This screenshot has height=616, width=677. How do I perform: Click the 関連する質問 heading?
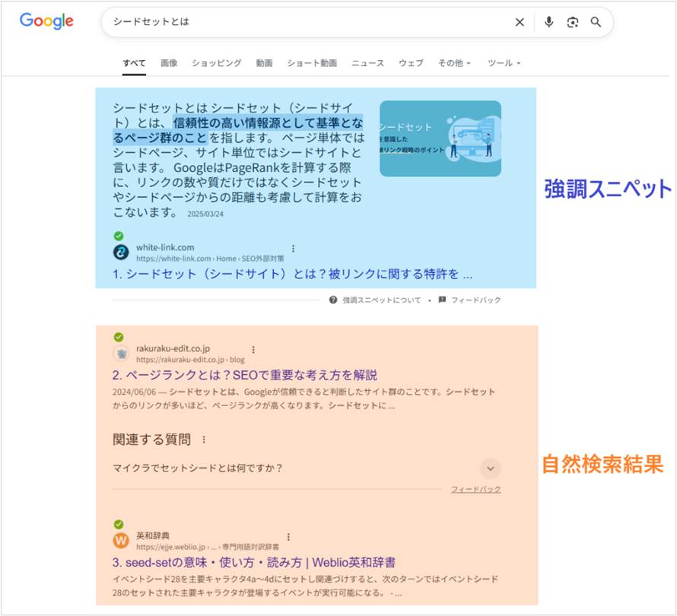coord(151,440)
